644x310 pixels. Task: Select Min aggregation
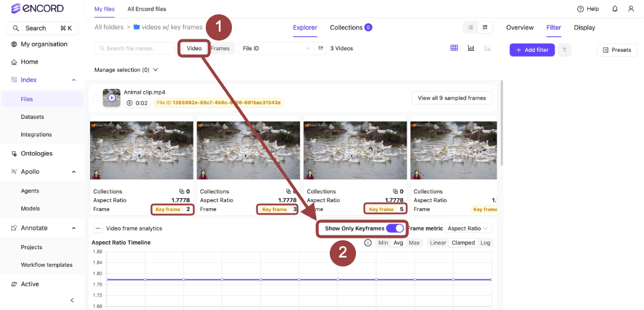pyautogui.click(x=383, y=243)
